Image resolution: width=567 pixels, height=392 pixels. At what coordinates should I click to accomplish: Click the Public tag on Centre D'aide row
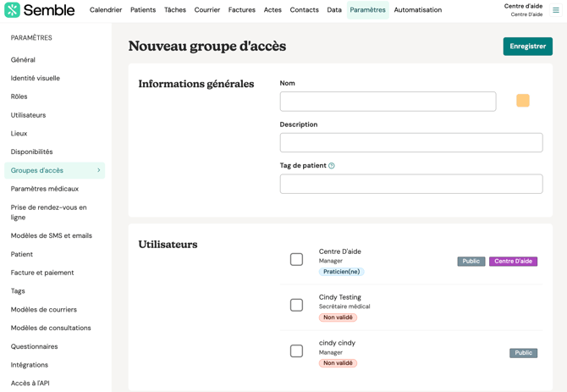[x=471, y=262]
